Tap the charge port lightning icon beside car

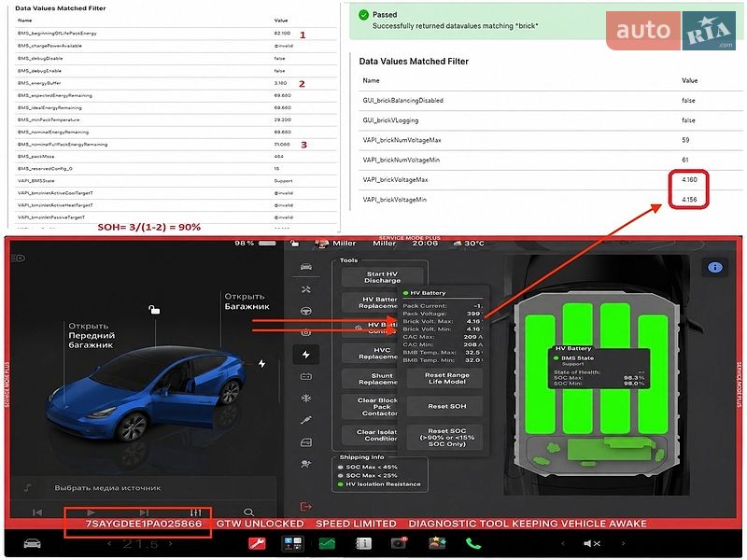click(262, 363)
